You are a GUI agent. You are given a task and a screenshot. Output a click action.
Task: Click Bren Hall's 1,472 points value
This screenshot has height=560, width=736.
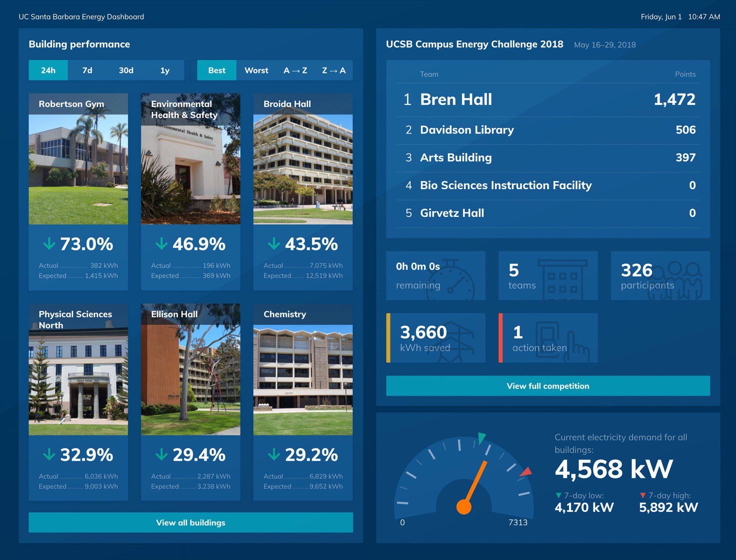click(675, 100)
